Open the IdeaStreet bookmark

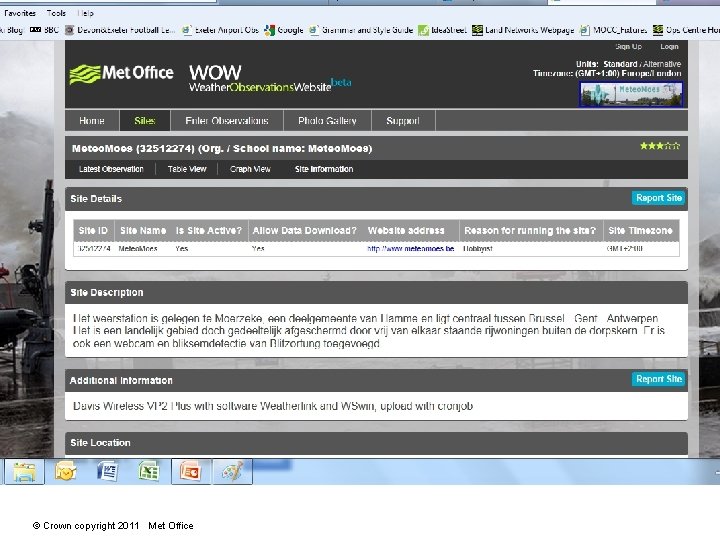(x=443, y=30)
